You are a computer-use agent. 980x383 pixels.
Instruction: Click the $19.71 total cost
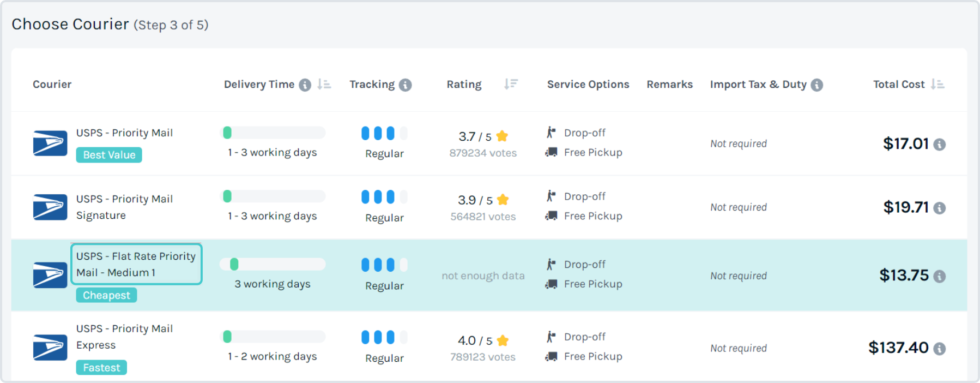pos(906,207)
